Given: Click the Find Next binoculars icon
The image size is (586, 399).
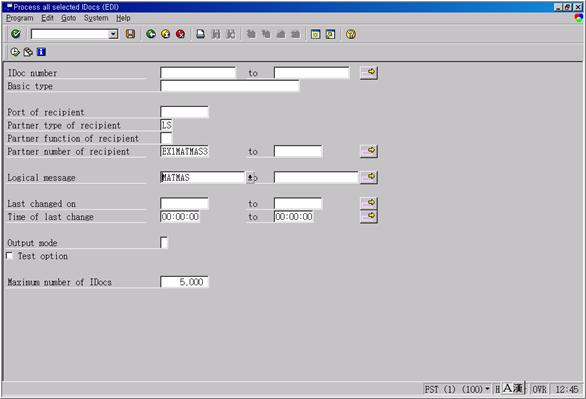Looking at the screenshot, I should [231, 34].
